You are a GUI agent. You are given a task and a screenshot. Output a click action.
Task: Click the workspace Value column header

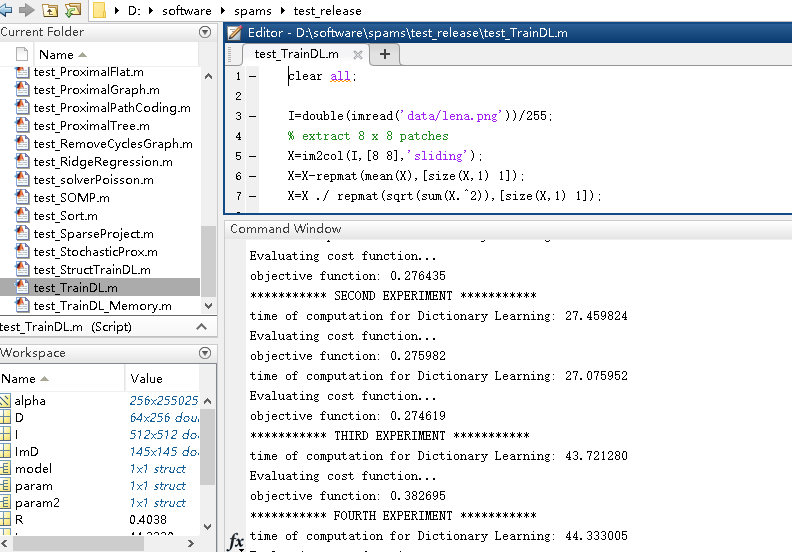tap(162, 379)
